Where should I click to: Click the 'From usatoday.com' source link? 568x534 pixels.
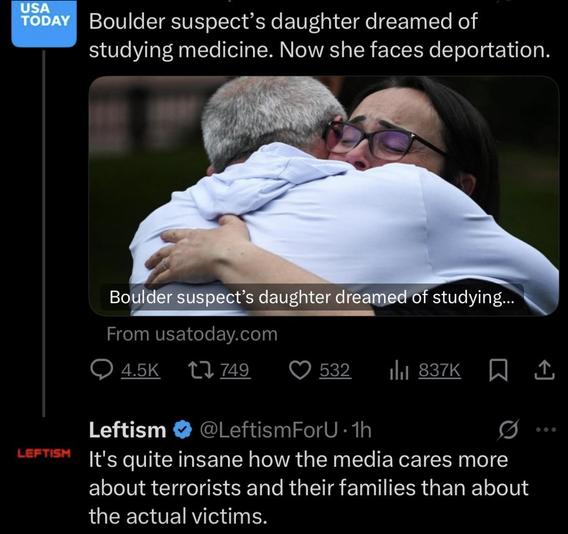pos(192,334)
